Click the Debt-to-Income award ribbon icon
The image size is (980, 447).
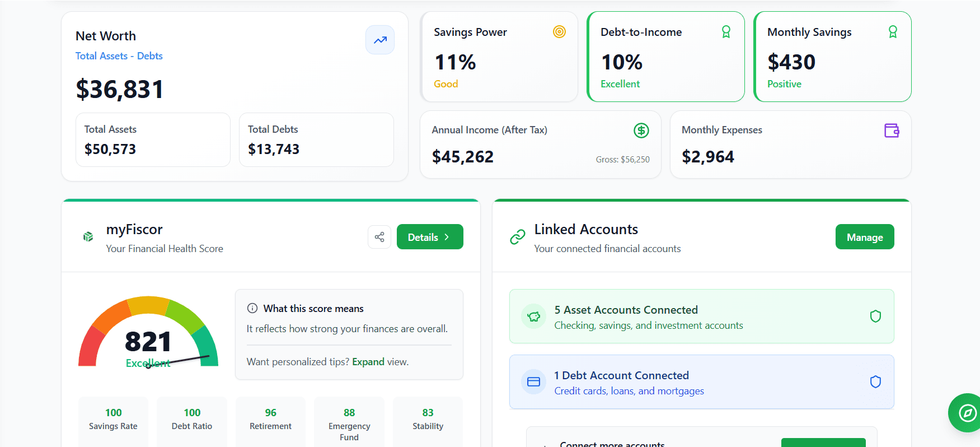(x=726, y=32)
